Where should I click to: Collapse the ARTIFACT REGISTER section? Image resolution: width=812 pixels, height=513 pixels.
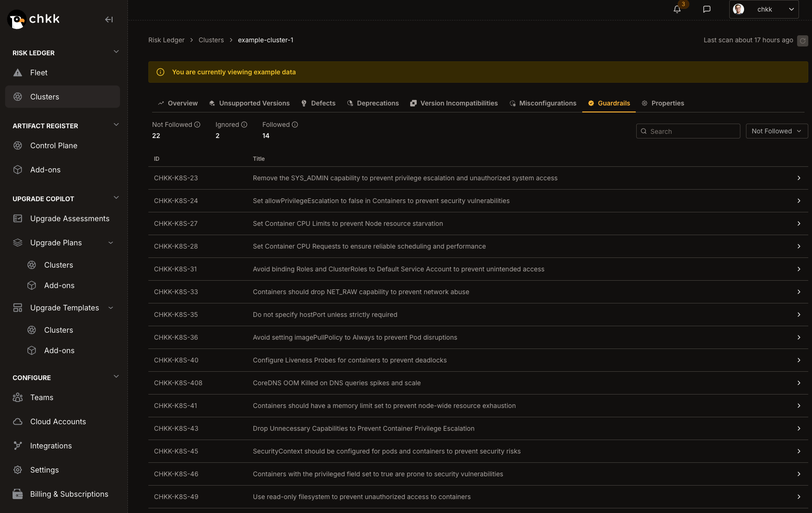(x=116, y=125)
